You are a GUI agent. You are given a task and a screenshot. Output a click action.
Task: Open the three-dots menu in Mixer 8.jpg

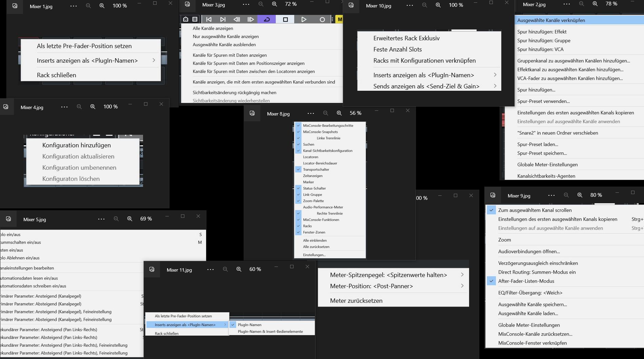click(310, 113)
